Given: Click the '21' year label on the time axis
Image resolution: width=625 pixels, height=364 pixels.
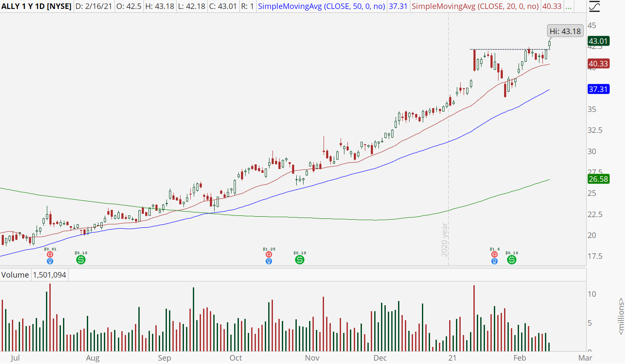Looking at the screenshot, I should (x=452, y=358).
